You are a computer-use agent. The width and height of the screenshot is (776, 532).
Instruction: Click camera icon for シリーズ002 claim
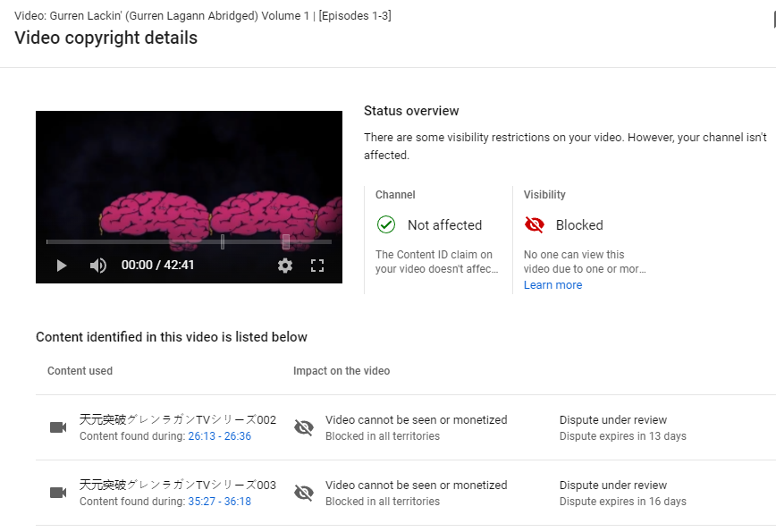(58, 427)
